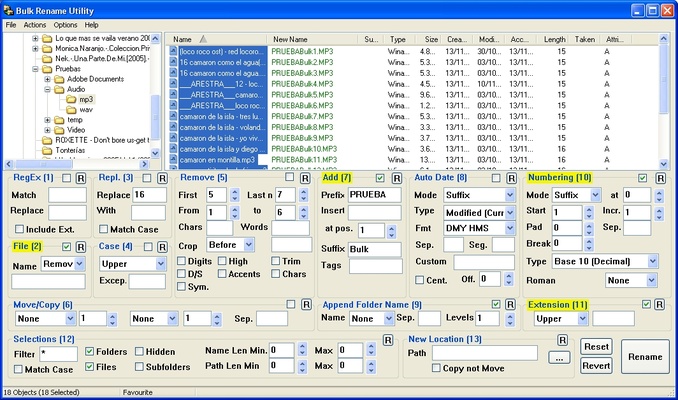Click the R icon for Extension (11)
Viewport: 678px width, 400px height.
tap(660, 303)
